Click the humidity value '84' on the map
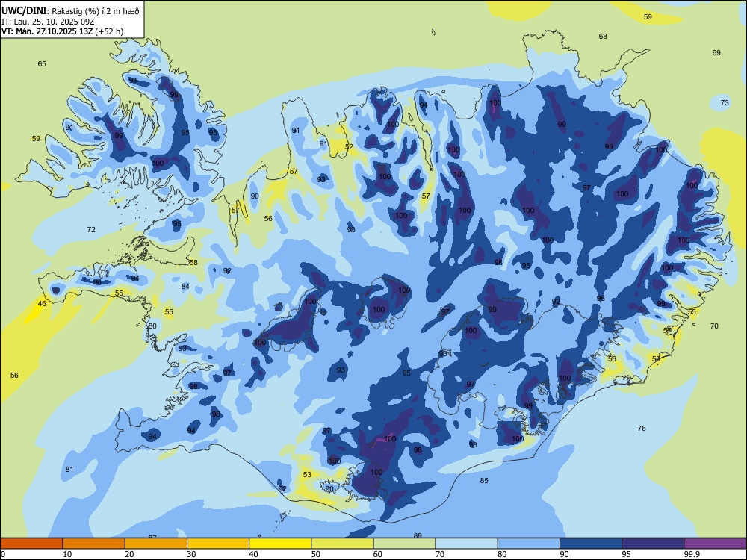Image resolution: width=747 pixels, height=560 pixels. tap(185, 286)
